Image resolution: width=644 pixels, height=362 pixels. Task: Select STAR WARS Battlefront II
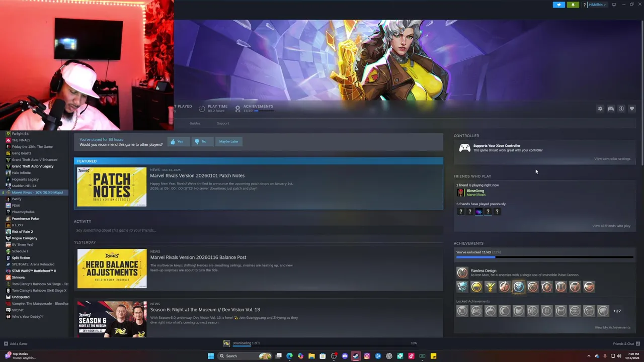click(34, 271)
